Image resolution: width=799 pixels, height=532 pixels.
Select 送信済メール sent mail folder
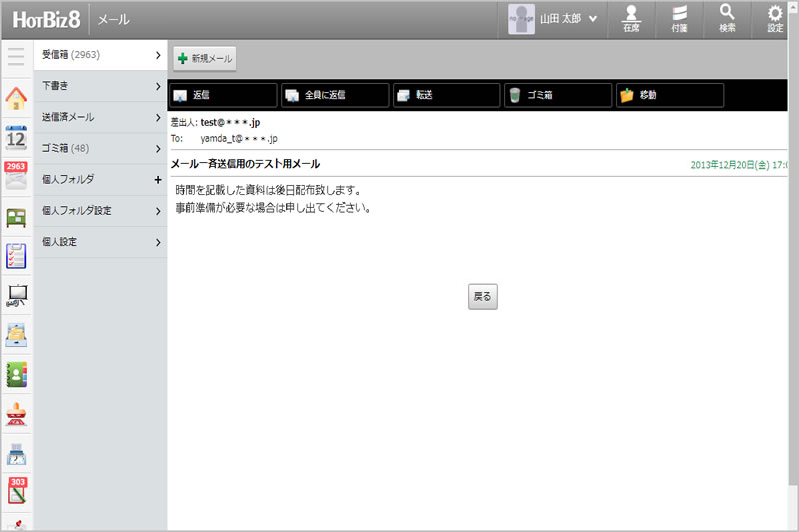coord(100,117)
